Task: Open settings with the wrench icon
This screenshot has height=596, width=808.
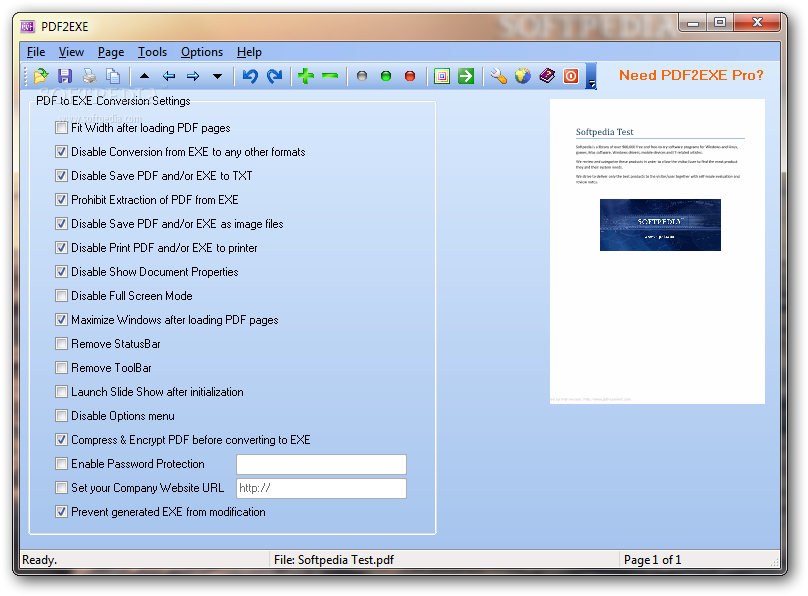Action: tap(498, 76)
